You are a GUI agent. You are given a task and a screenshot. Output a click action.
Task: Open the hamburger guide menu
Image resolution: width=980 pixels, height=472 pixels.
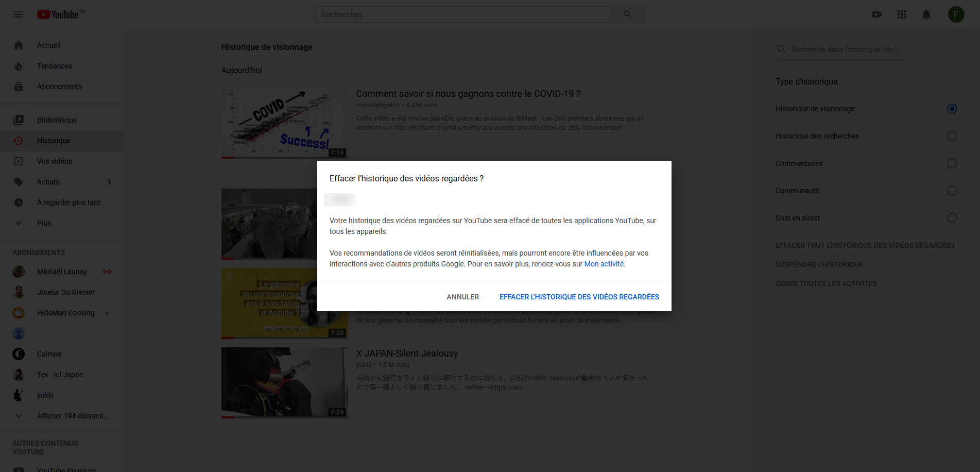[x=19, y=14]
